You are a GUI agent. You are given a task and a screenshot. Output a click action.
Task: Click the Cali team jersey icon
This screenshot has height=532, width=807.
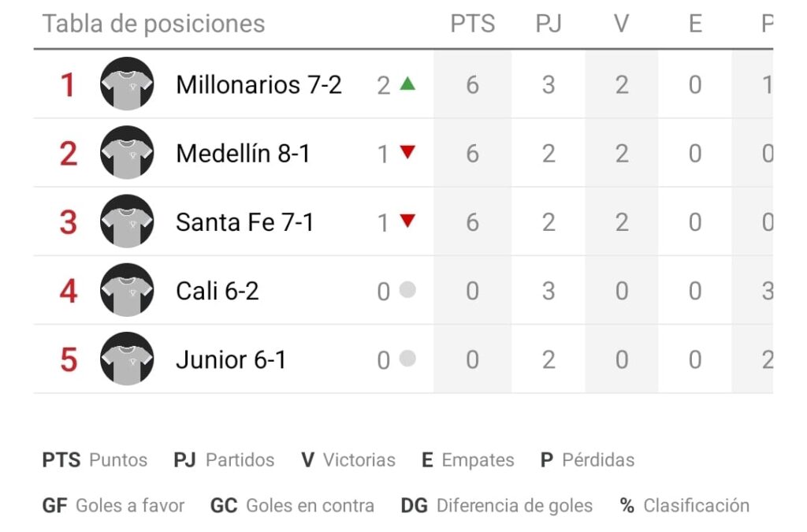coord(127,290)
